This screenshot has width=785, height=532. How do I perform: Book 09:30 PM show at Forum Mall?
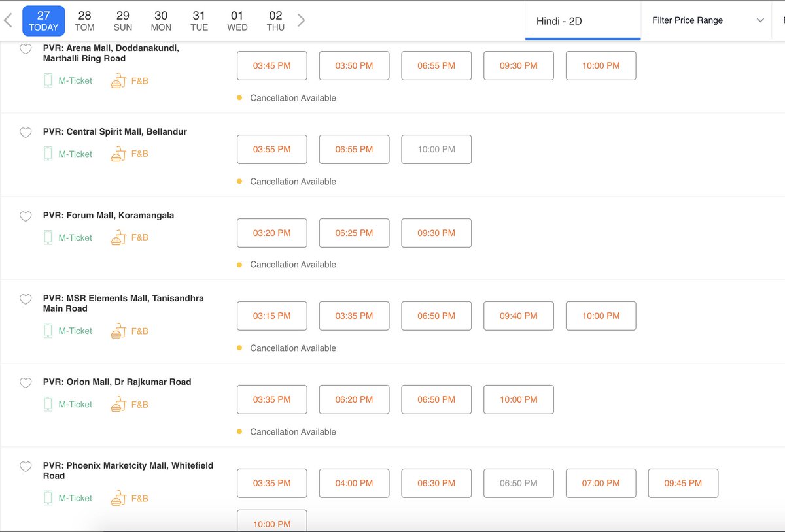click(x=436, y=233)
